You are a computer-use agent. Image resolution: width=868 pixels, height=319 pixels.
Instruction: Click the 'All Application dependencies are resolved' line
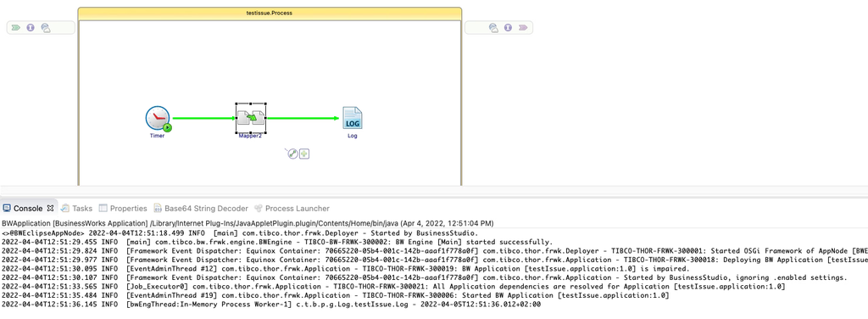[x=393, y=286]
